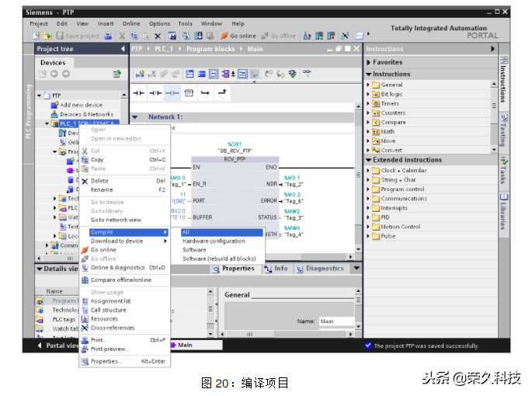Expand the PID instruction folder
Screen dimensions: 532x396
click(368, 217)
